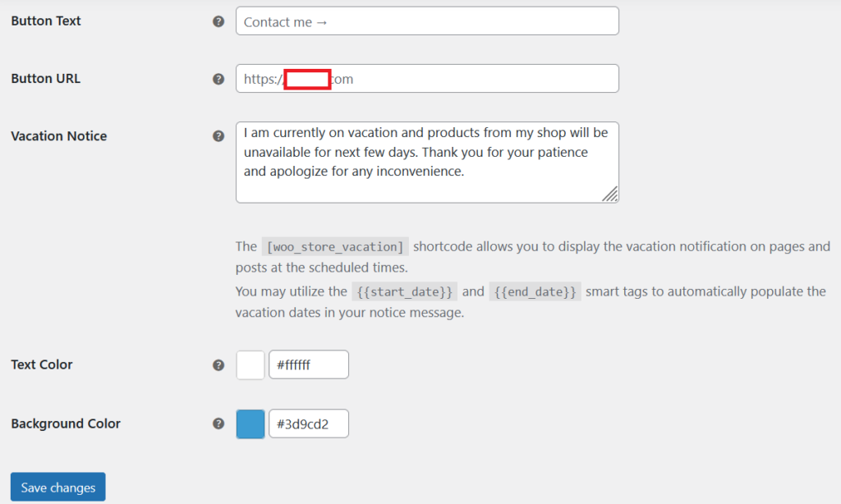Open the blue Background Color swatch
841x504 pixels.
pos(250,424)
